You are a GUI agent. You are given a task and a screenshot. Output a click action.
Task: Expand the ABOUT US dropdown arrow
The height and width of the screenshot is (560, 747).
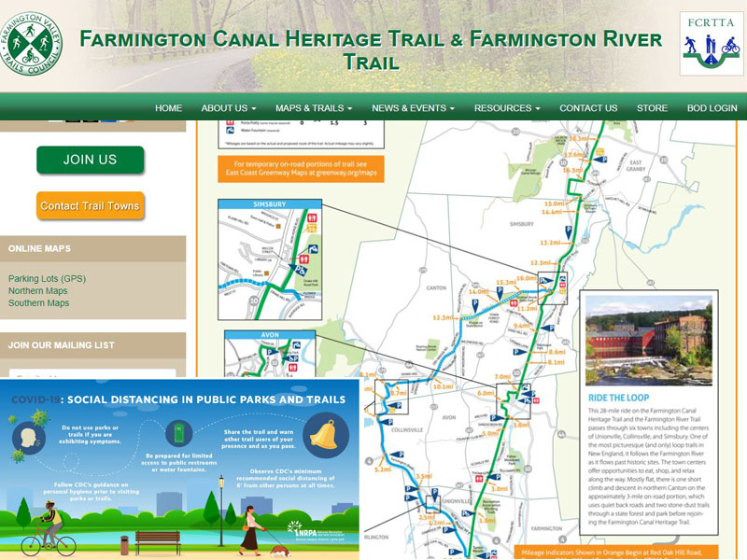click(253, 109)
